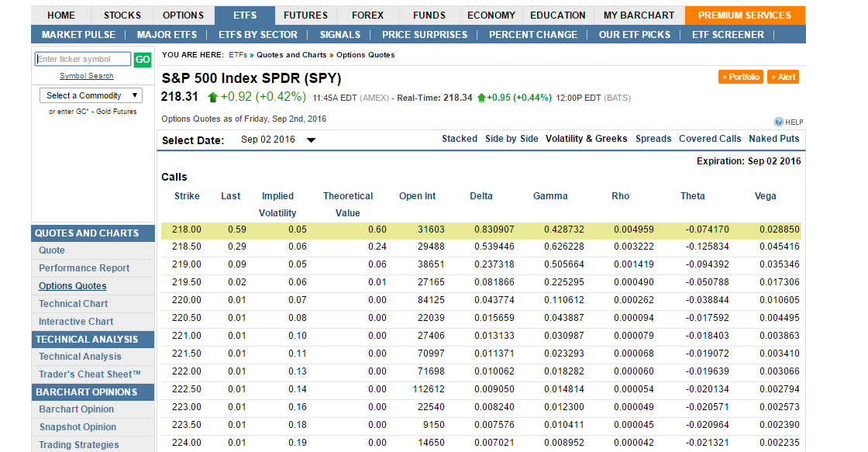Open the Covered Calls view
This screenshot has width=868, height=452.
[710, 139]
